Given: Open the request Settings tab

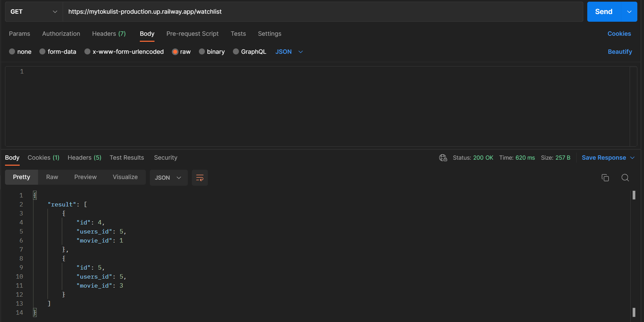Looking at the screenshot, I should pos(270,34).
